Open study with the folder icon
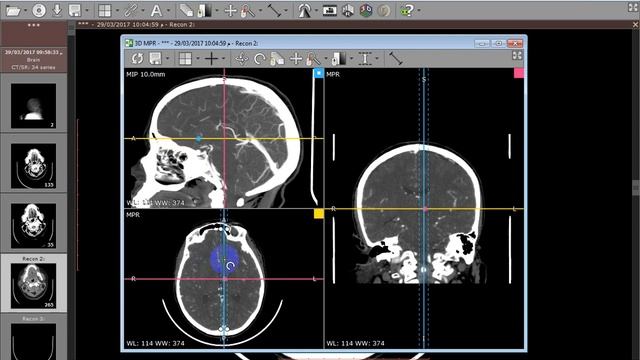This screenshot has width=640, height=360. [x=13, y=10]
